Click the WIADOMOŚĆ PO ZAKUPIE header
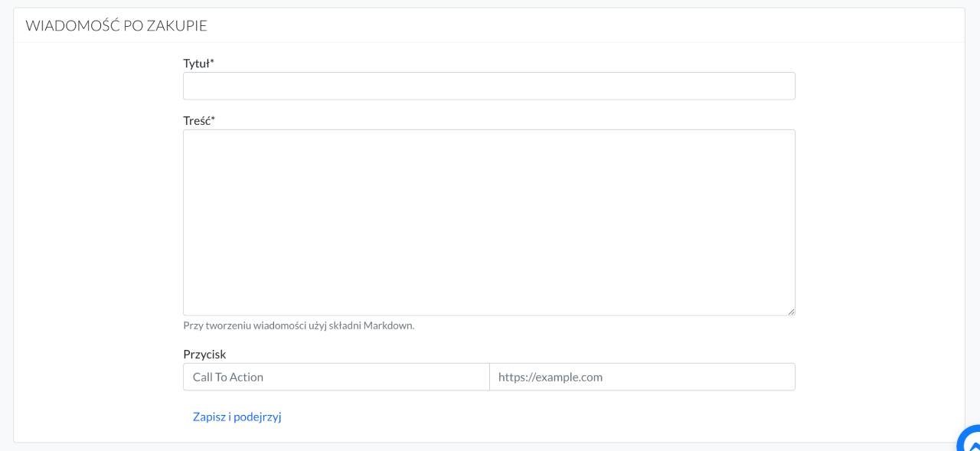 (116, 25)
